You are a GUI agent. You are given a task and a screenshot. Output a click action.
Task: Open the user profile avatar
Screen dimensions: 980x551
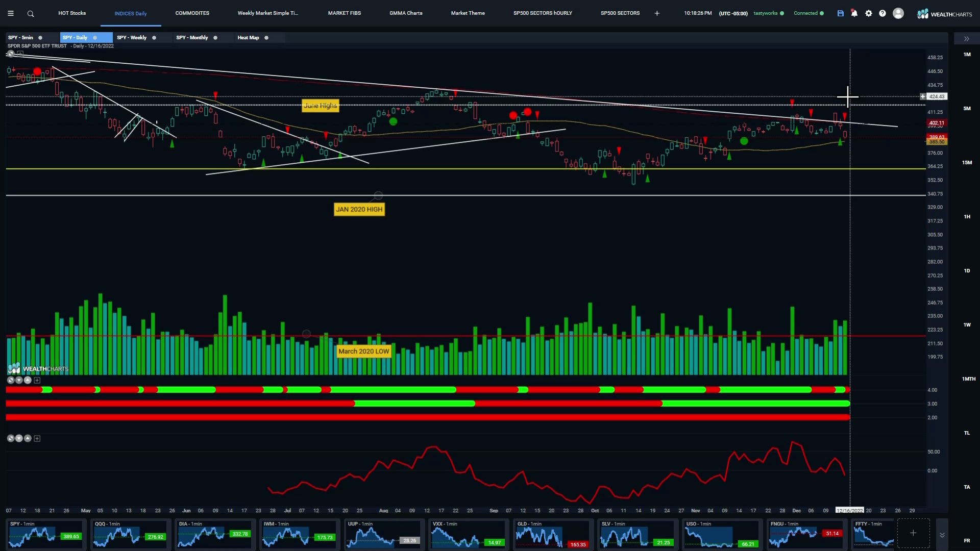(898, 13)
